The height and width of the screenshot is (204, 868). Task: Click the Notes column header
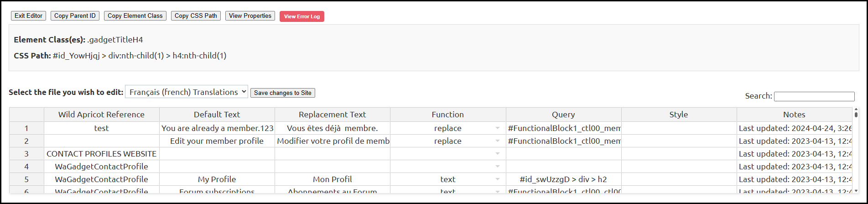tap(794, 115)
